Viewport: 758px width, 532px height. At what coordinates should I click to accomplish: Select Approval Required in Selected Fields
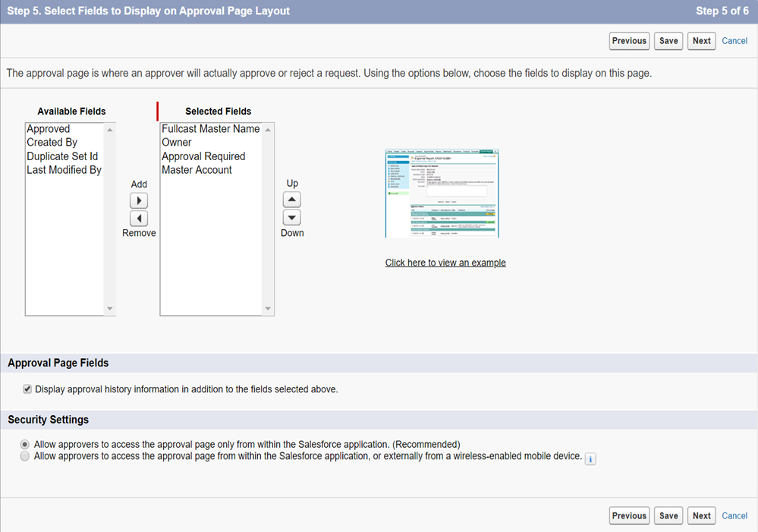pos(211,156)
